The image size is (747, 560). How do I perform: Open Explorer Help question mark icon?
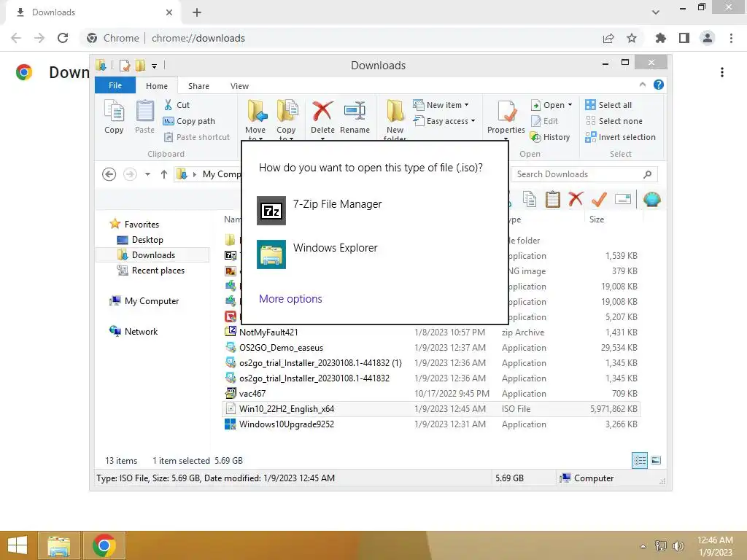pyautogui.click(x=659, y=85)
